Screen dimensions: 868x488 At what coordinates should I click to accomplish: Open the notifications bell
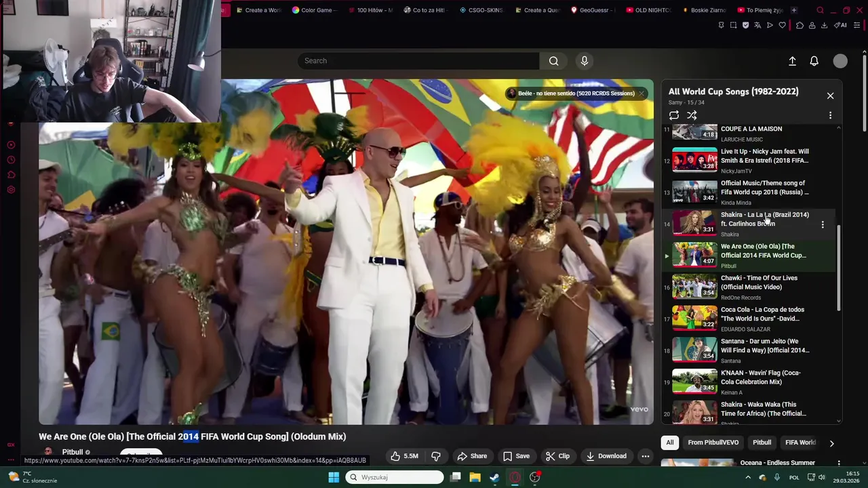tap(814, 61)
